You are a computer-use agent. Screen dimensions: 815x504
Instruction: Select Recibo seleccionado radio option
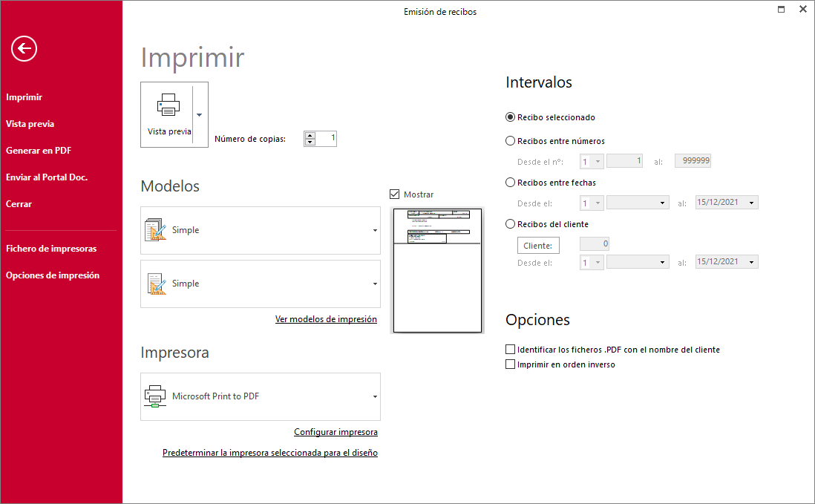(x=511, y=117)
